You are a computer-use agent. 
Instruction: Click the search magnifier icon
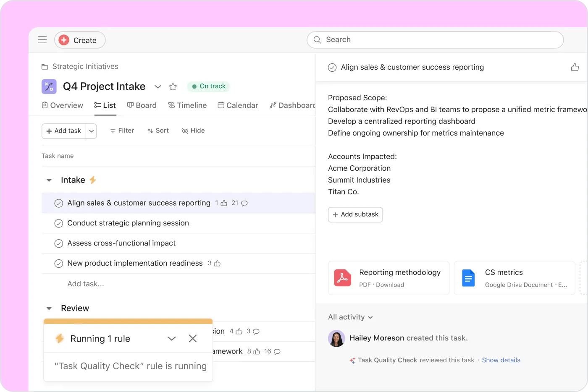coord(317,40)
